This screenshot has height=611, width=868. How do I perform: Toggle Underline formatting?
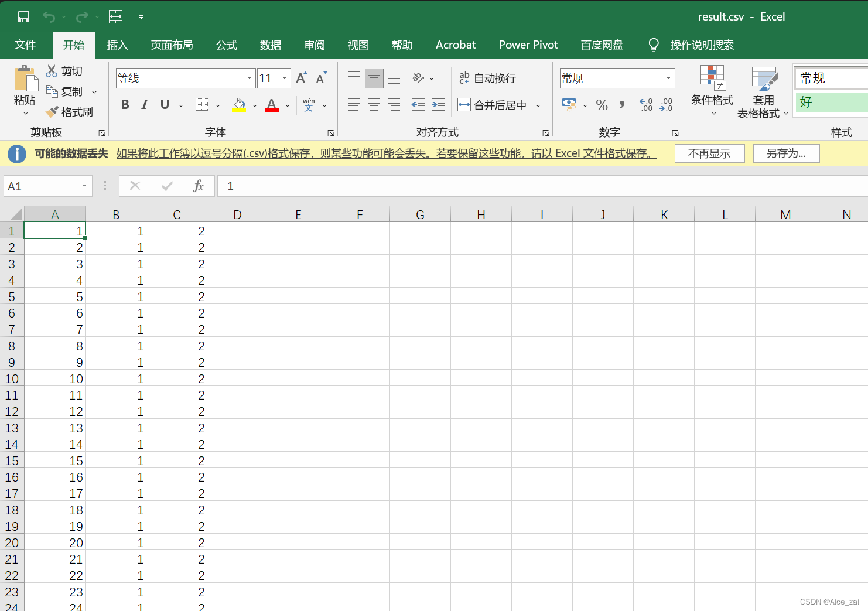(x=165, y=105)
